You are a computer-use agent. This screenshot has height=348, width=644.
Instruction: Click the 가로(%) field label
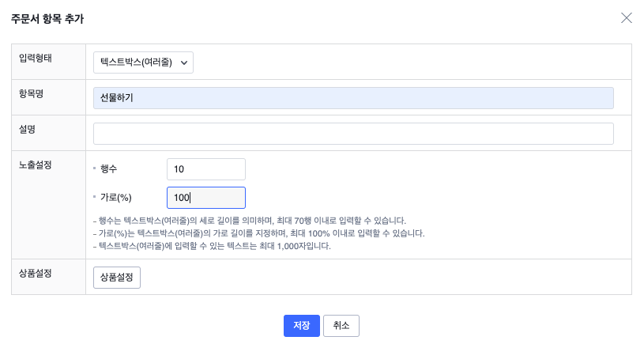tap(115, 198)
